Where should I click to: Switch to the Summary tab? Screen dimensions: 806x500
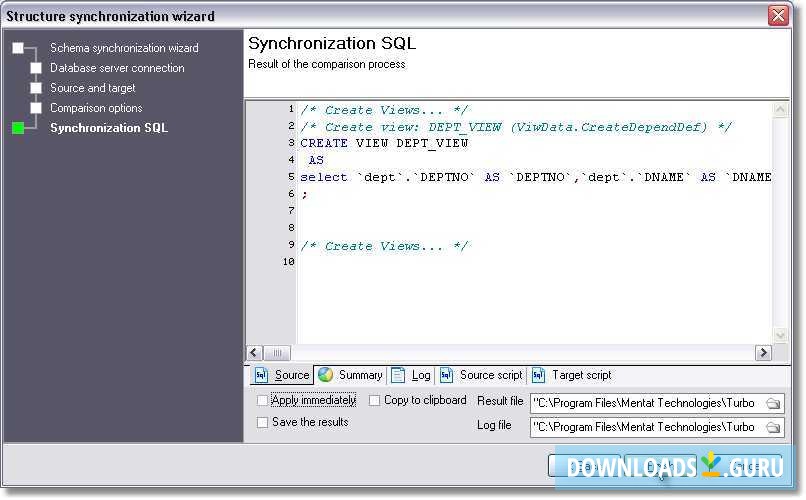coord(351,375)
